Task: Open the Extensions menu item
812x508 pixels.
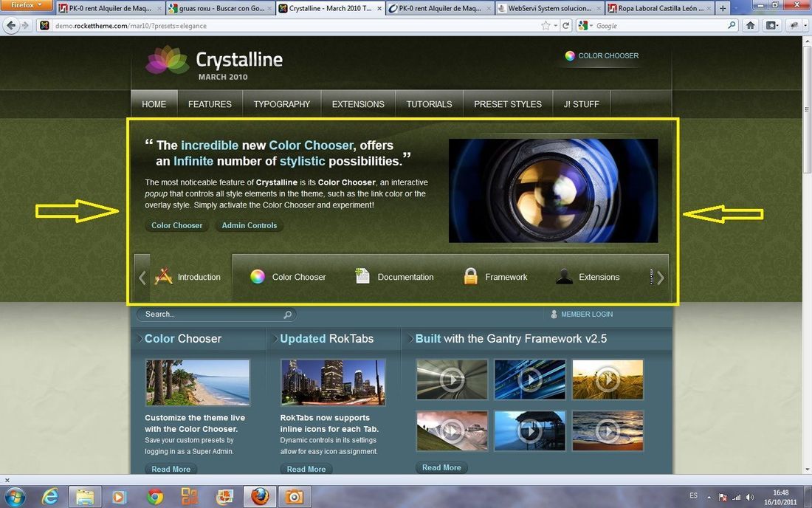Action: pyautogui.click(x=358, y=104)
